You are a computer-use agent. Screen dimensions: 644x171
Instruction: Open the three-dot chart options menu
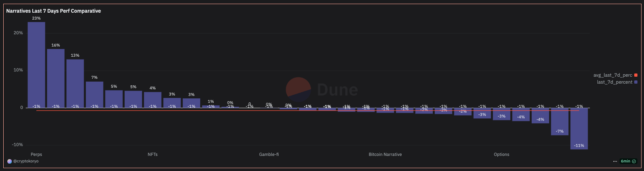(615, 161)
